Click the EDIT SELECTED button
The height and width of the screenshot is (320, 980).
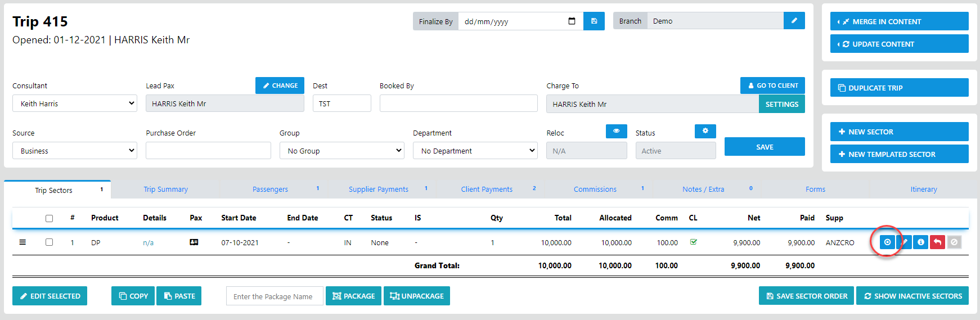[x=50, y=296]
